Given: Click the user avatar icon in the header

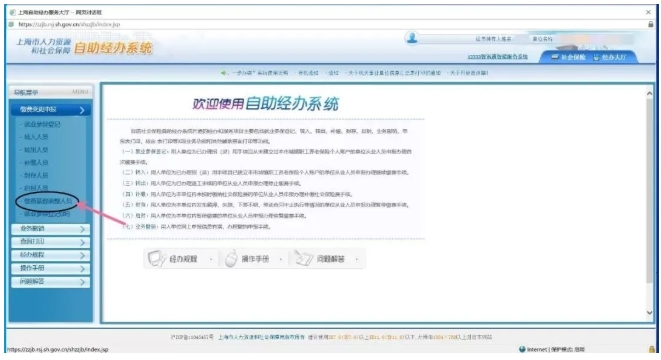Looking at the screenshot, I should pyautogui.click(x=411, y=38).
